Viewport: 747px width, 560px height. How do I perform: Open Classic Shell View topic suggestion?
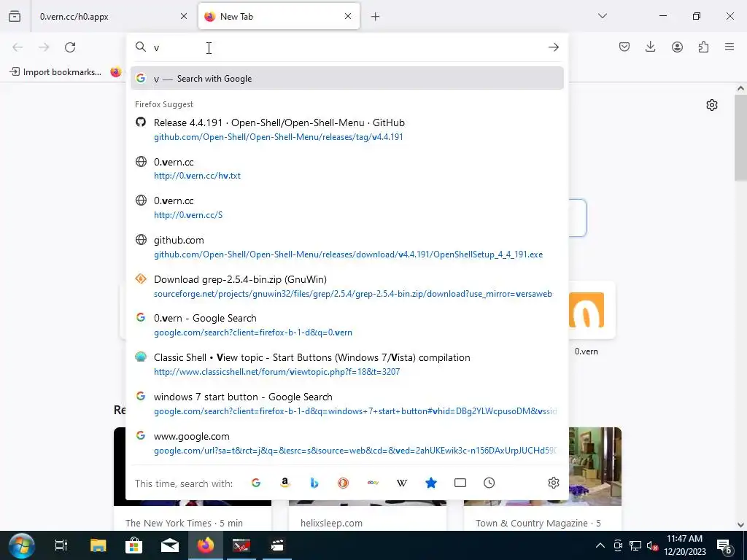[x=347, y=365]
